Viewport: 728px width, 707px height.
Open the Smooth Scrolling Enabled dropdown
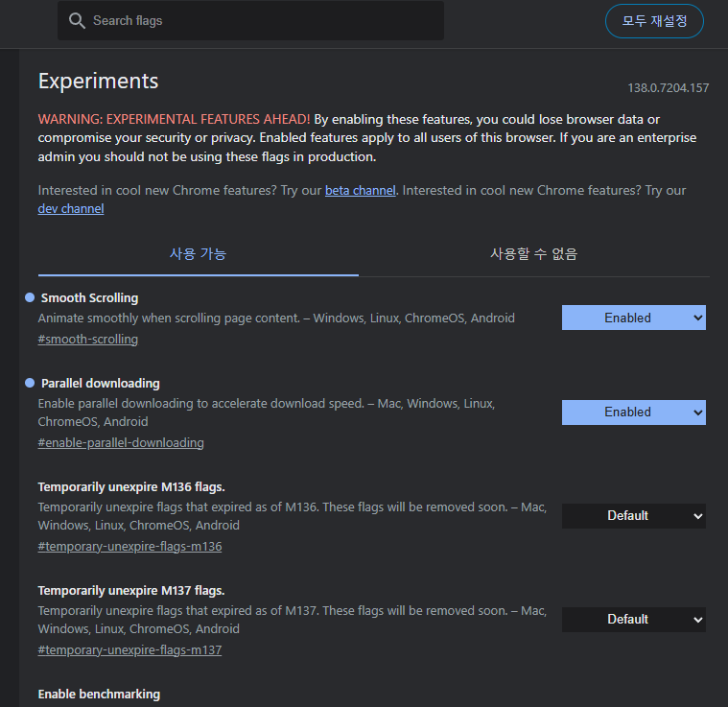pyautogui.click(x=634, y=318)
